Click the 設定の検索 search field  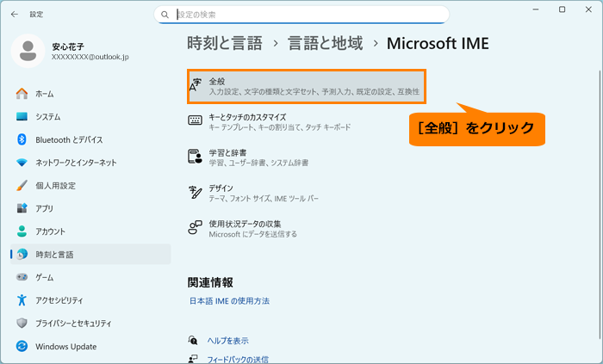click(x=301, y=15)
